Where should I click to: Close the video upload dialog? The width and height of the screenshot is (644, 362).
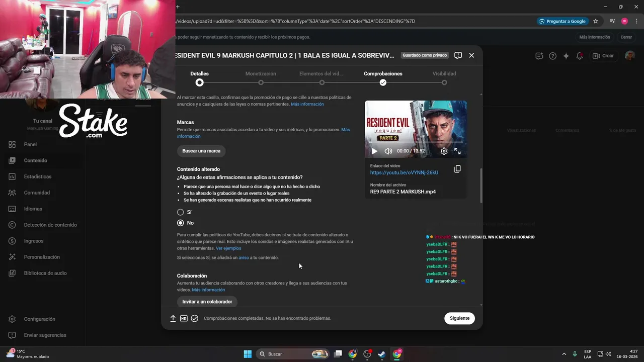[x=471, y=55]
